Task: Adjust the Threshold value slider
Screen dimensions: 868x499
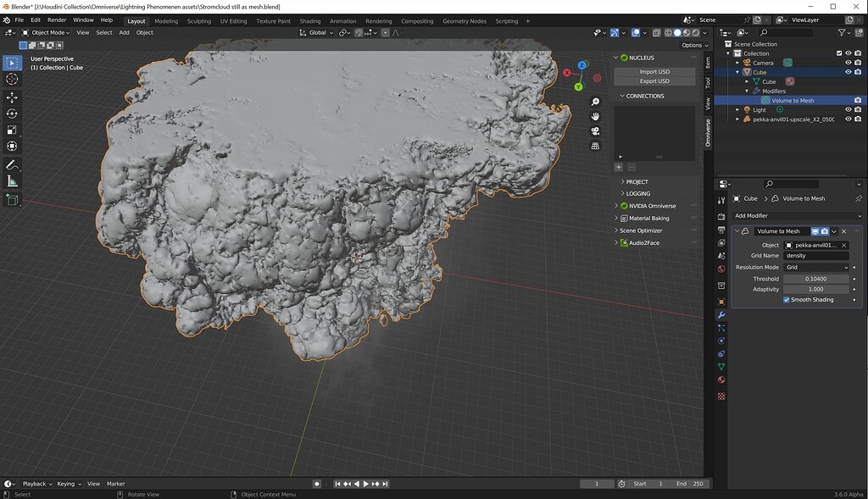Action: coord(815,279)
